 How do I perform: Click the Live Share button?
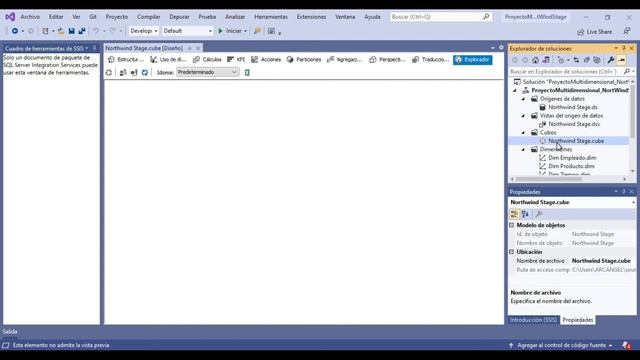595,32
